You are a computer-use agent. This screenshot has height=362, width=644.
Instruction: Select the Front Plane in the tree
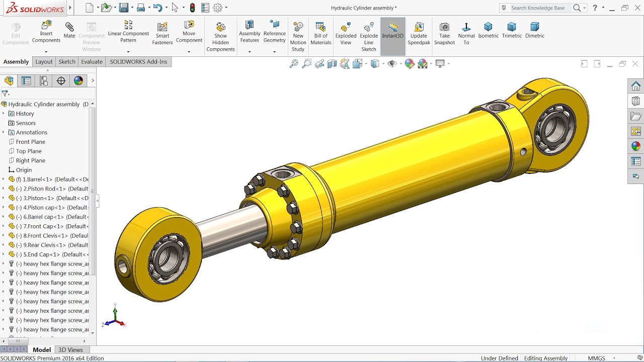[30, 141]
